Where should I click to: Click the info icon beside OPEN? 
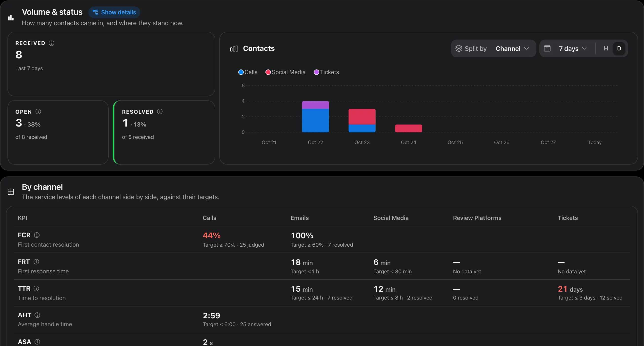click(38, 111)
